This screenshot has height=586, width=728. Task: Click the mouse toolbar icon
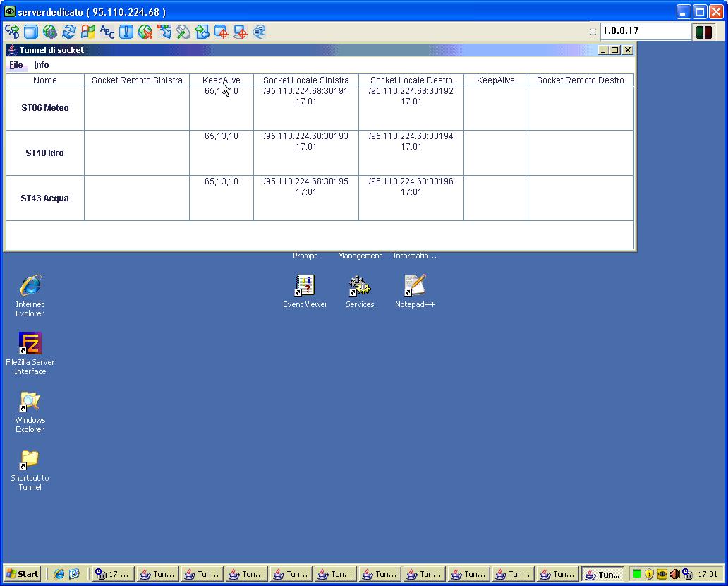pyautogui.click(x=183, y=32)
